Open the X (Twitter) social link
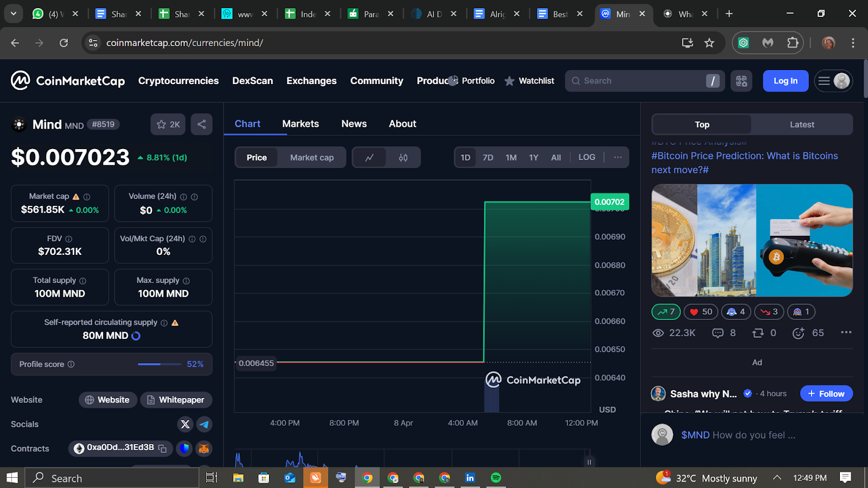 tap(186, 424)
